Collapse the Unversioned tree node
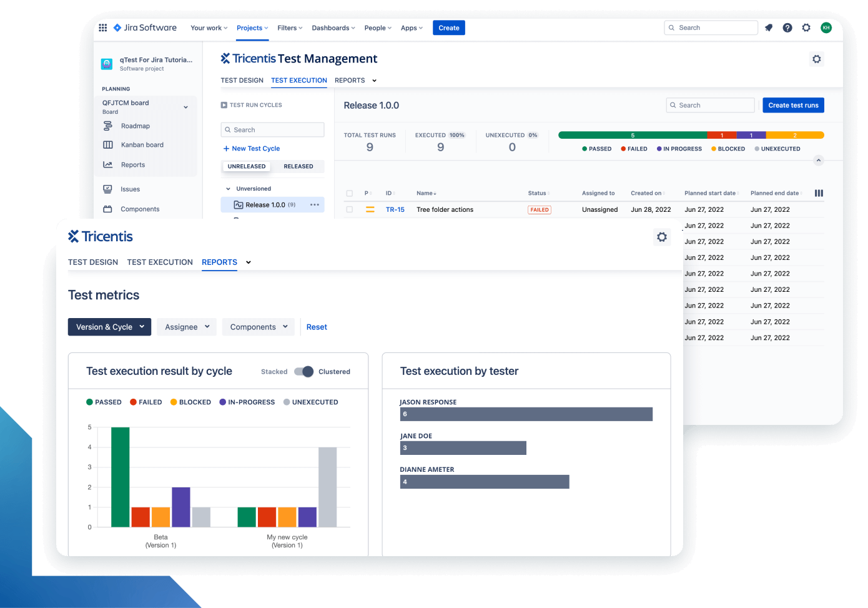The width and height of the screenshot is (868, 608). (228, 189)
